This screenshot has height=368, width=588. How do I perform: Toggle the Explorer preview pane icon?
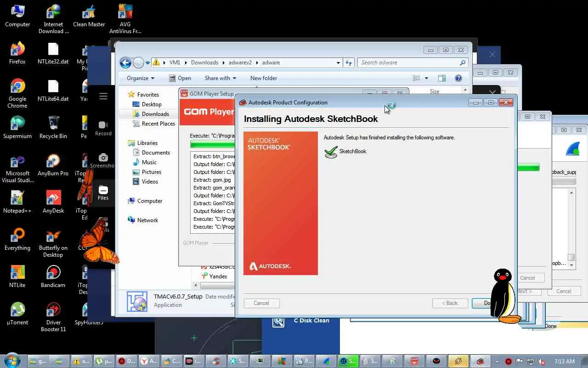tap(441, 78)
